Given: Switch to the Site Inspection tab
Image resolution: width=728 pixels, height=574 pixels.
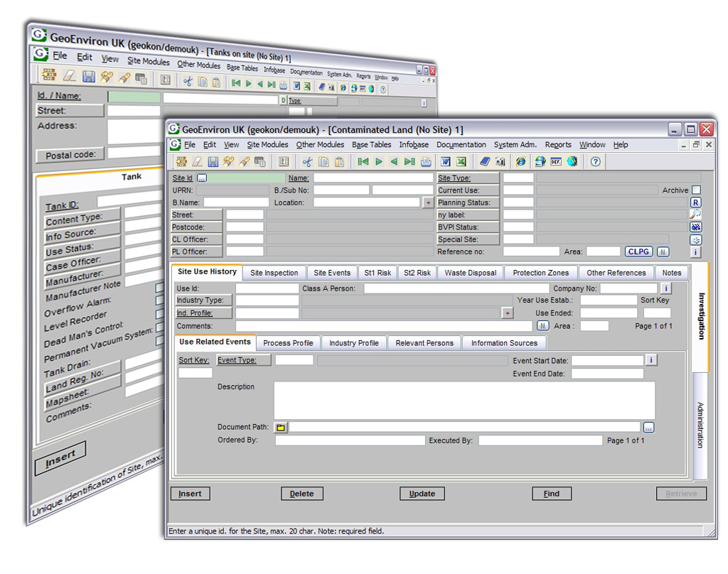Looking at the screenshot, I should point(274,273).
